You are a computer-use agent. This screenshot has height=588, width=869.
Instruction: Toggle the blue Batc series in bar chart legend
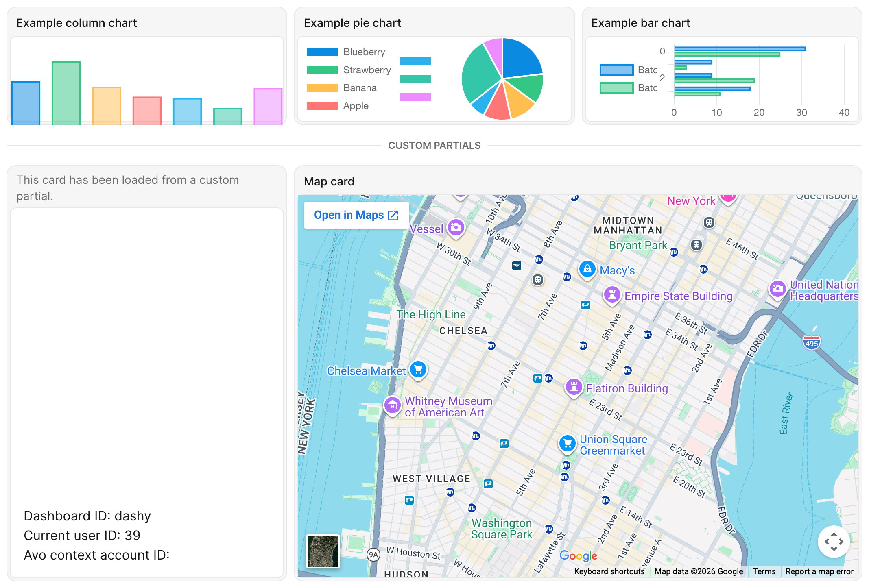coord(629,70)
